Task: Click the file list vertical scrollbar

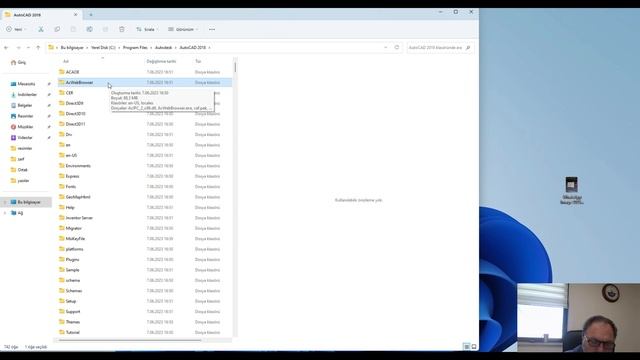Action: tap(235, 67)
